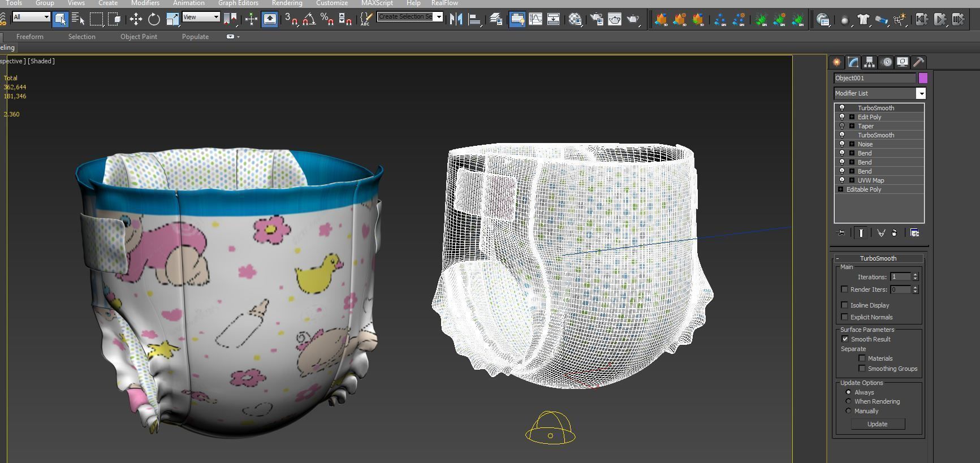Toggle Keyboard Shortcut Override button
Viewport: 980px width, 463px height.
pos(270,19)
